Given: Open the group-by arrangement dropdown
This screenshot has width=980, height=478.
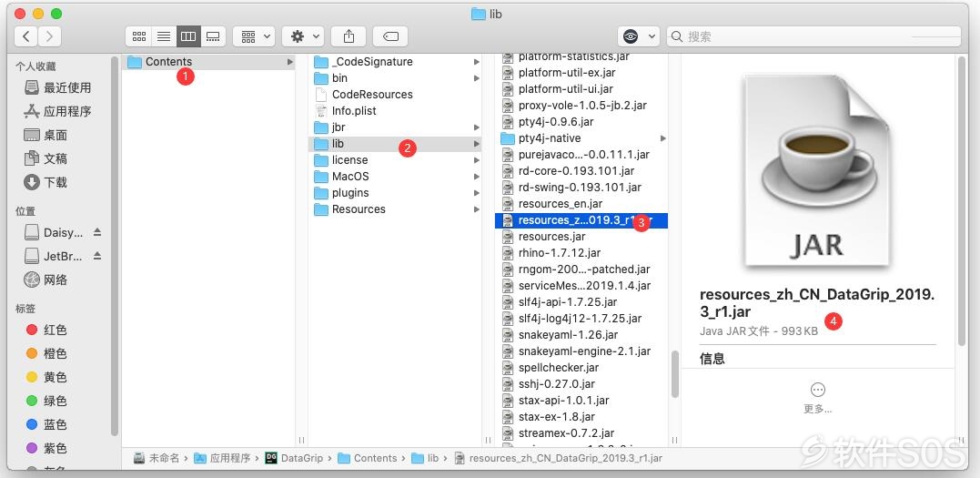Looking at the screenshot, I should coord(255,36).
